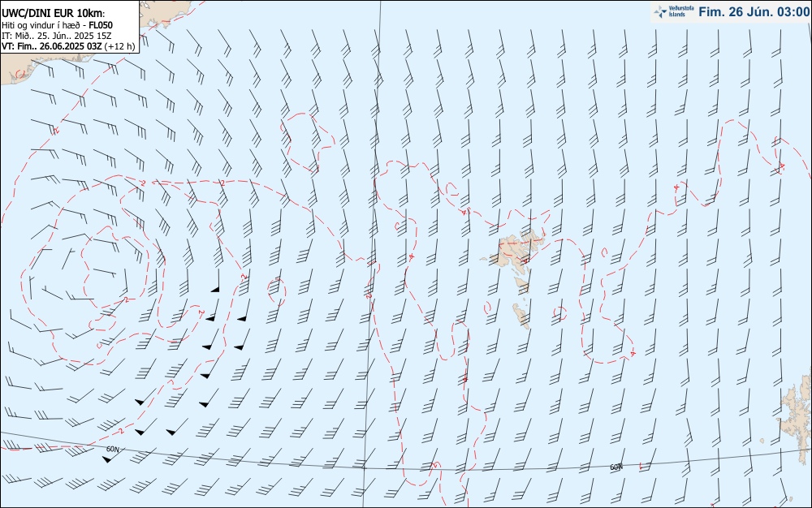
Task: Click the Veðurstofa Íslands logo icon
Action: [660, 12]
